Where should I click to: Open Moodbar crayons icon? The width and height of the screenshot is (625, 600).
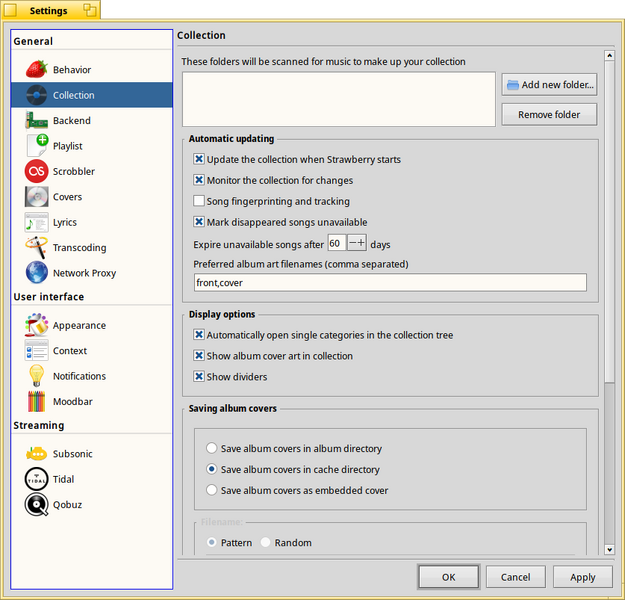37,401
